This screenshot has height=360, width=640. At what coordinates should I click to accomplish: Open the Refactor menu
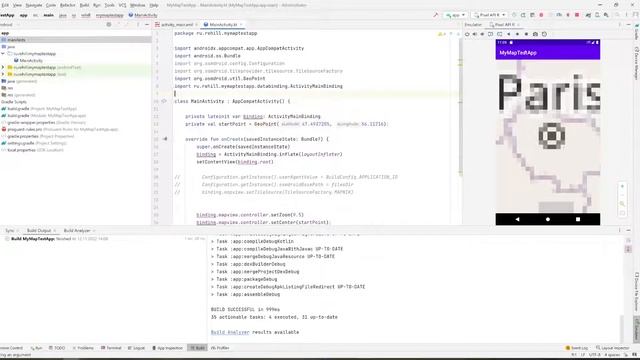[67, 5]
